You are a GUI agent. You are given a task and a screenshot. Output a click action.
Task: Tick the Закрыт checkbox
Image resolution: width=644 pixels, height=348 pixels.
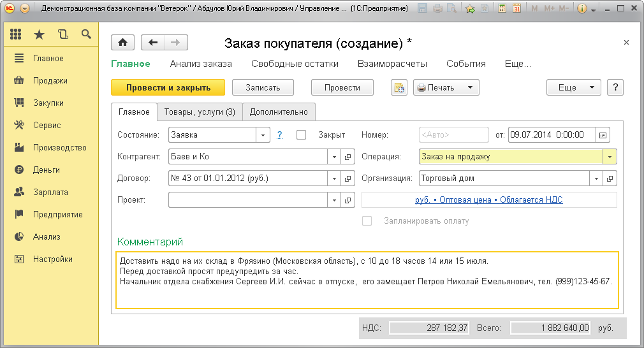click(301, 134)
